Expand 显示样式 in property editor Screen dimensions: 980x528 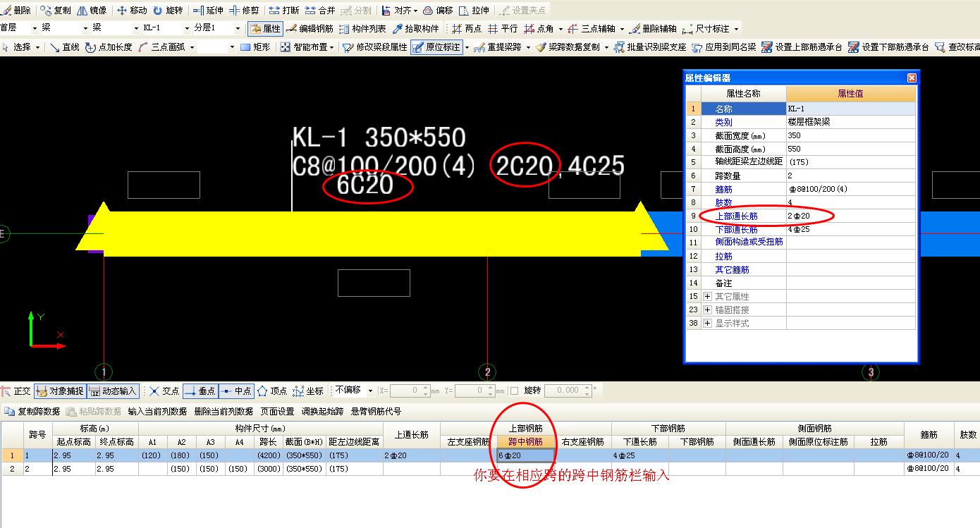[x=708, y=324]
